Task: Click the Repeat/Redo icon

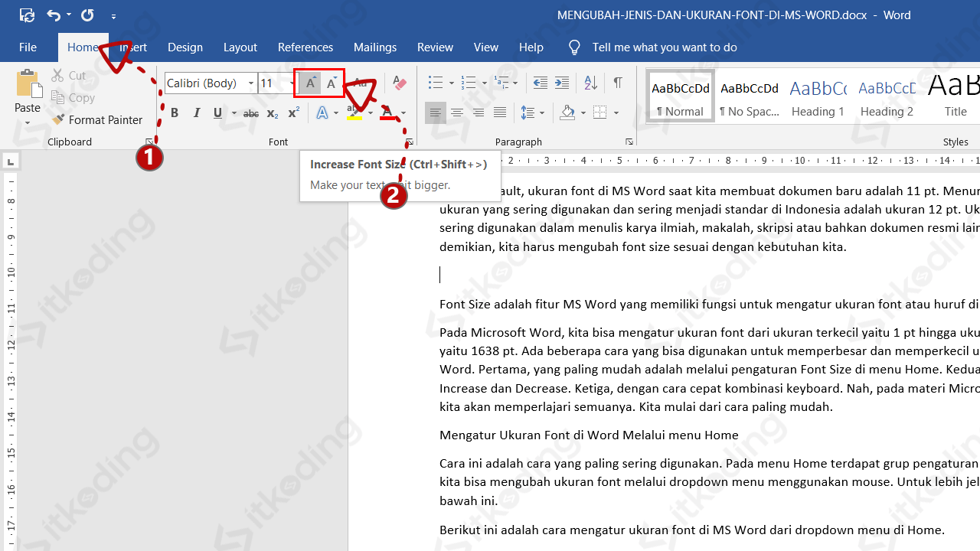Action: 88,15
